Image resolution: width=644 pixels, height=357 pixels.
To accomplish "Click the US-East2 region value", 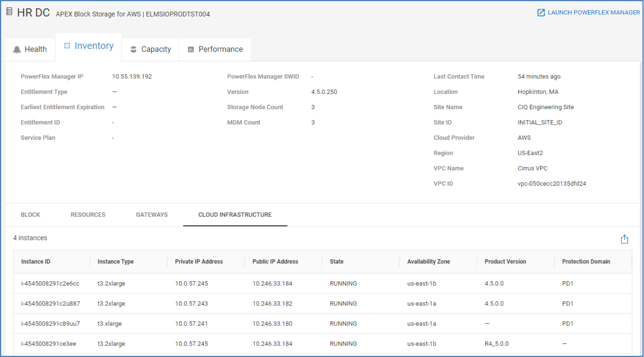I will (530, 153).
